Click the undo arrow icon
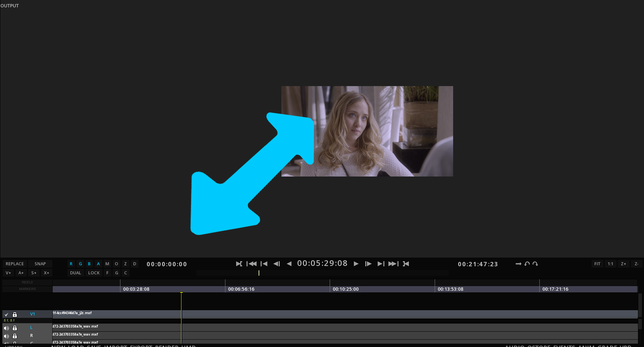This screenshot has width=644, height=347. click(x=527, y=264)
